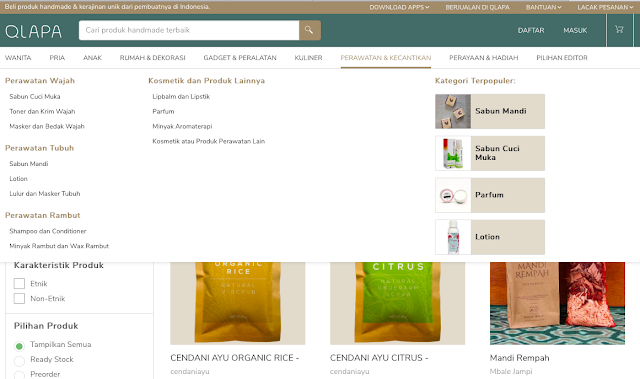
Task: Open Lotion popular category tile
Action: tap(490, 237)
